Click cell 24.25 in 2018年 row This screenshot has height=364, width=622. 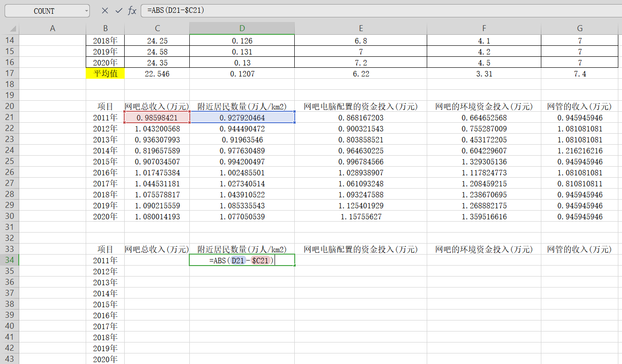pos(157,40)
